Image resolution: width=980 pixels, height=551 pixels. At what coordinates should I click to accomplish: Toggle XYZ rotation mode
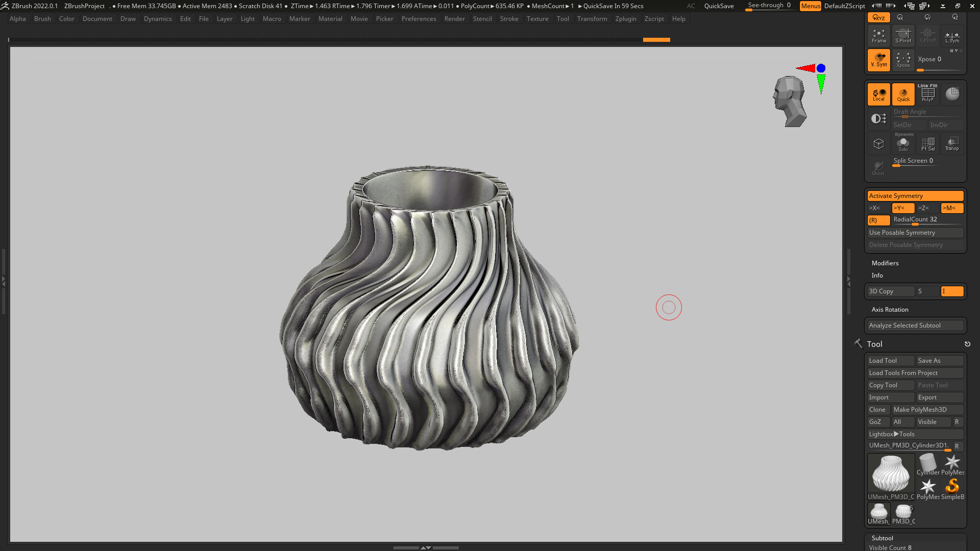click(x=878, y=17)
